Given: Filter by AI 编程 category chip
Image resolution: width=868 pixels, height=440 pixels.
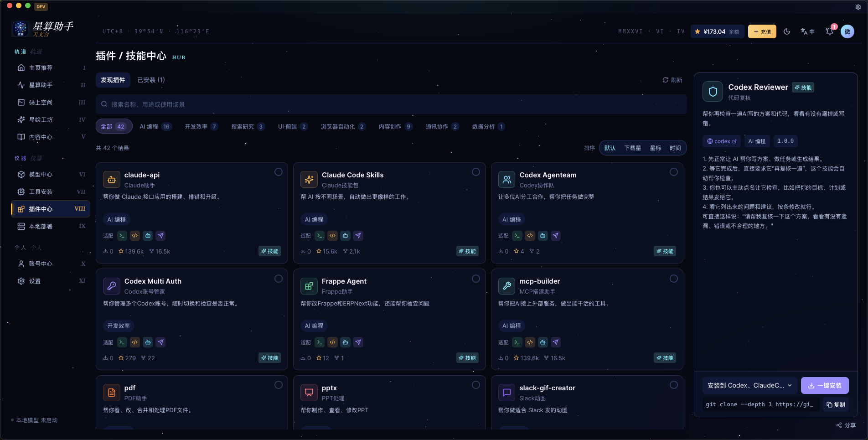Looking at the screenshot, I should (156, 127).
